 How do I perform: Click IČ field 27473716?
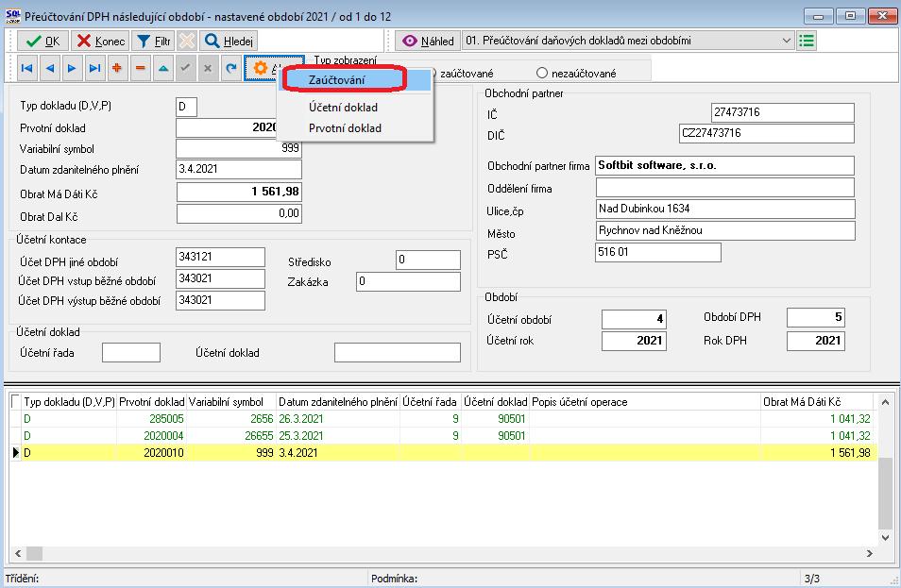pyautogui.click(x=783, y=112)
